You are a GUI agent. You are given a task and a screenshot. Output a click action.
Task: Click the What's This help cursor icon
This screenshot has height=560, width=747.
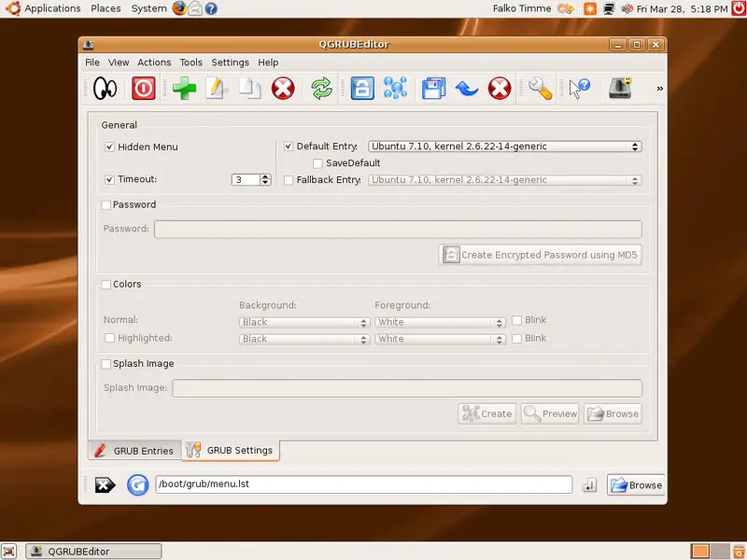coord(580,89)
